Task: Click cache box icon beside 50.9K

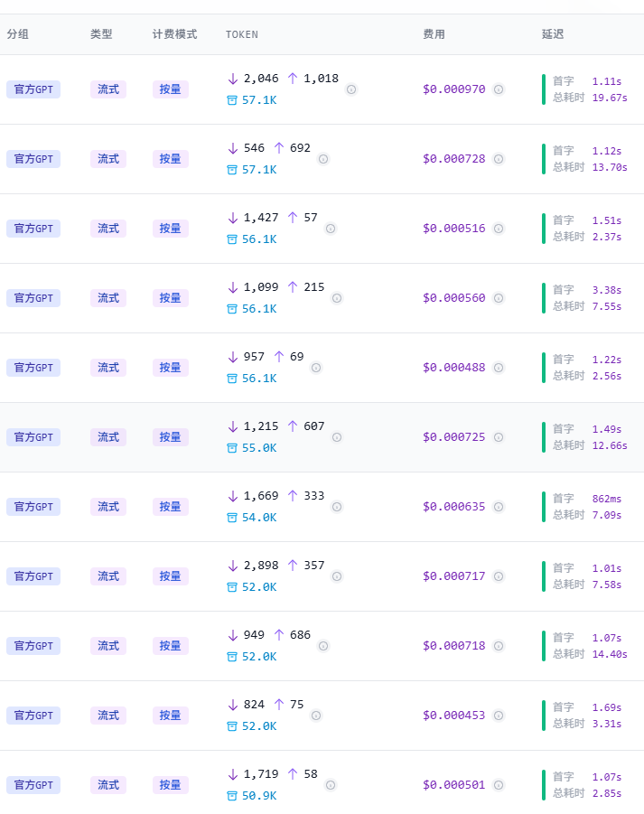Action: (x=232, y=796)
